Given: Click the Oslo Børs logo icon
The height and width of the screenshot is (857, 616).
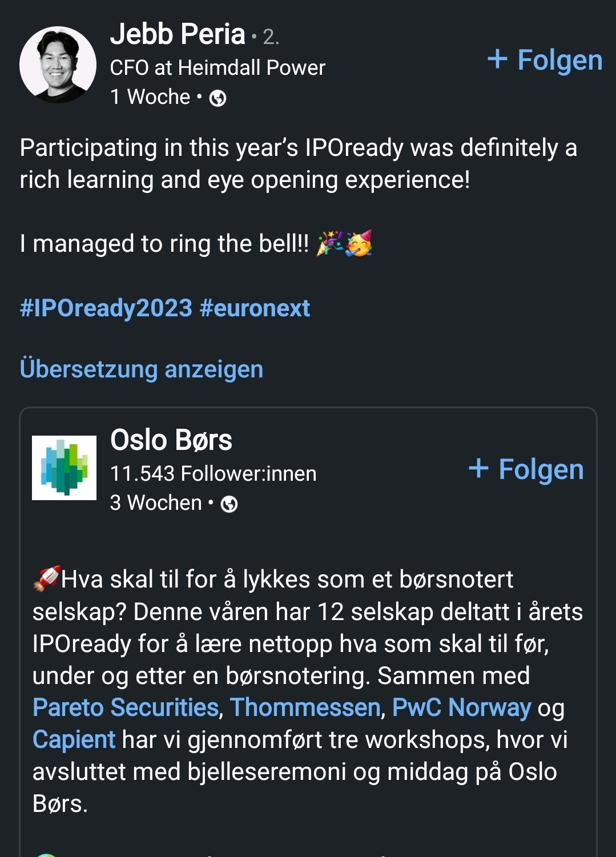Looking at the screenshot, I should click(x=64, y=468).
